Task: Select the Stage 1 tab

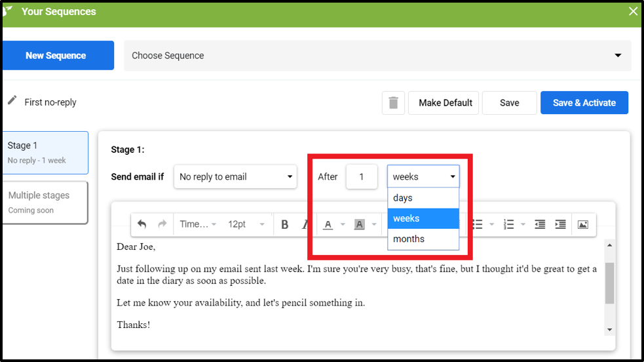Action: click(45, 152)
